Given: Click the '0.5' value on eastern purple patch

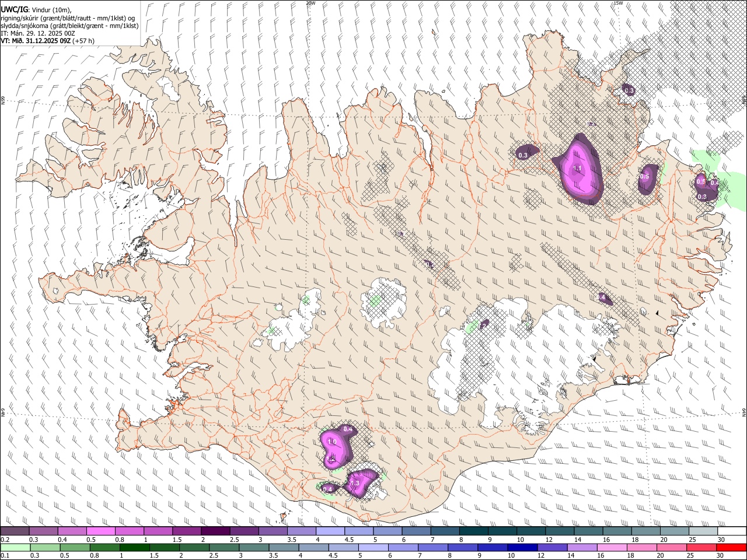Looking at the screenshot, I should [x=645, y=177].
